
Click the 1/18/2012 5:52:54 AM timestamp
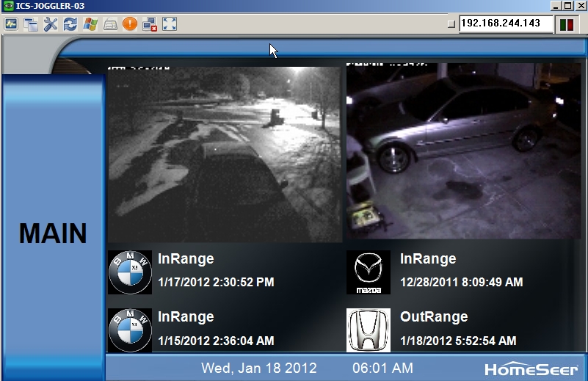[x=458, y=341]
